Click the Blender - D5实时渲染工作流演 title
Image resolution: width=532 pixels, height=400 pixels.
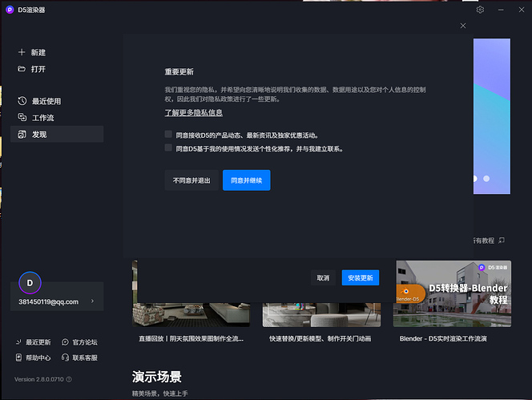point(443,338)
